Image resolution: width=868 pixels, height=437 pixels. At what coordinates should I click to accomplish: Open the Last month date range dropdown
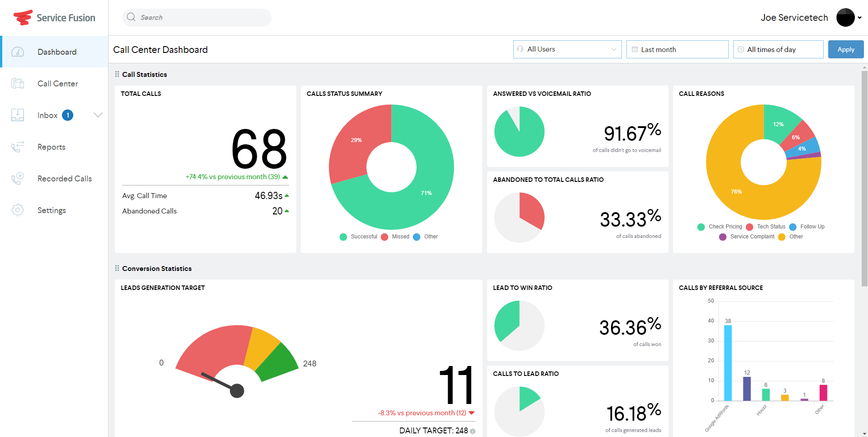[677, 49]
